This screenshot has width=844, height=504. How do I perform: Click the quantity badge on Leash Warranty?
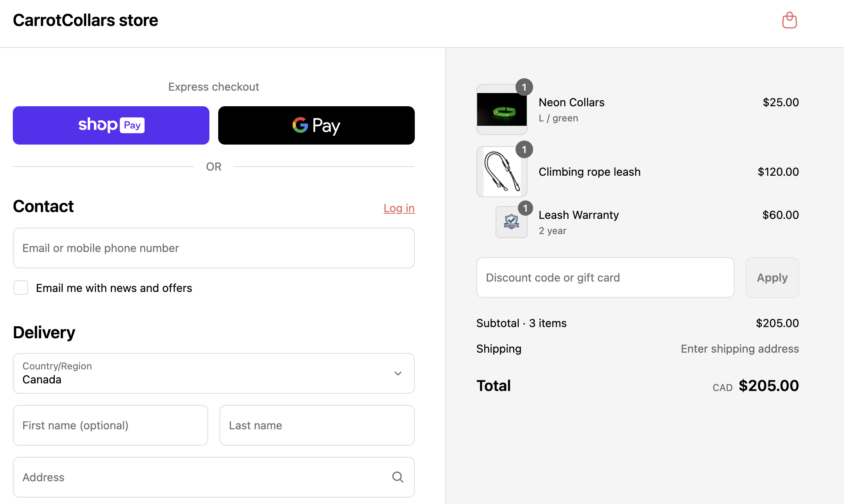click(x=525, y=208)
